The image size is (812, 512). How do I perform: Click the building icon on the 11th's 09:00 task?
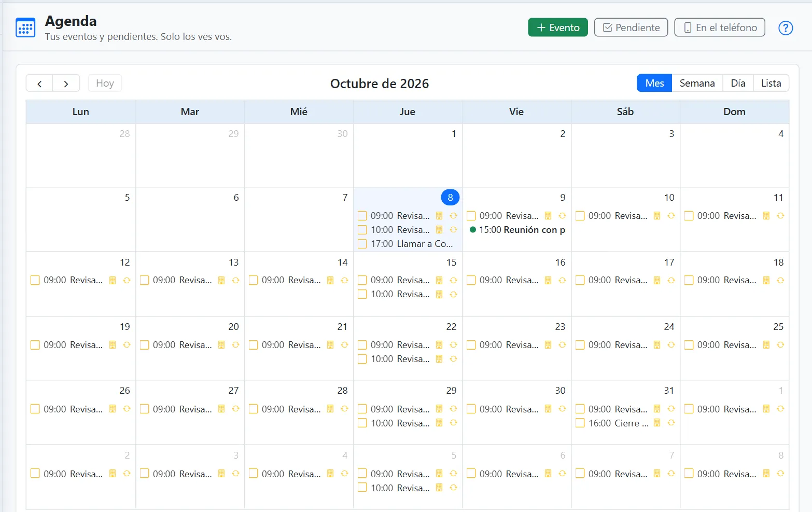766,216
